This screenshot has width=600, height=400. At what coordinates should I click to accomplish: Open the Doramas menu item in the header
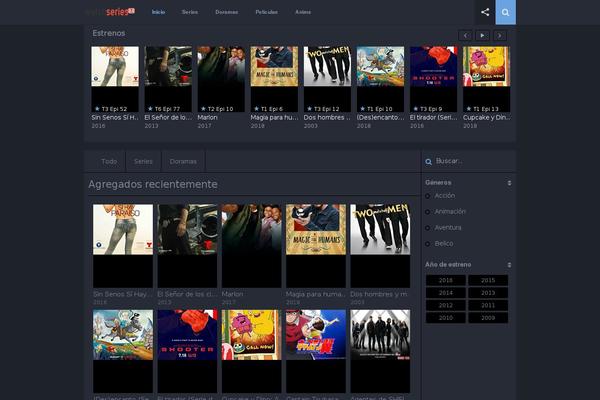[227, 12]
